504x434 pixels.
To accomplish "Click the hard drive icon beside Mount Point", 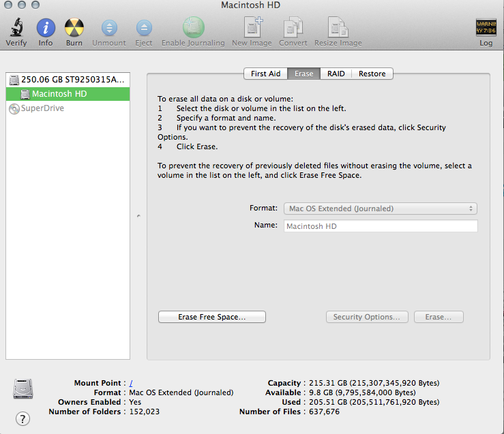I will point(23,389).
